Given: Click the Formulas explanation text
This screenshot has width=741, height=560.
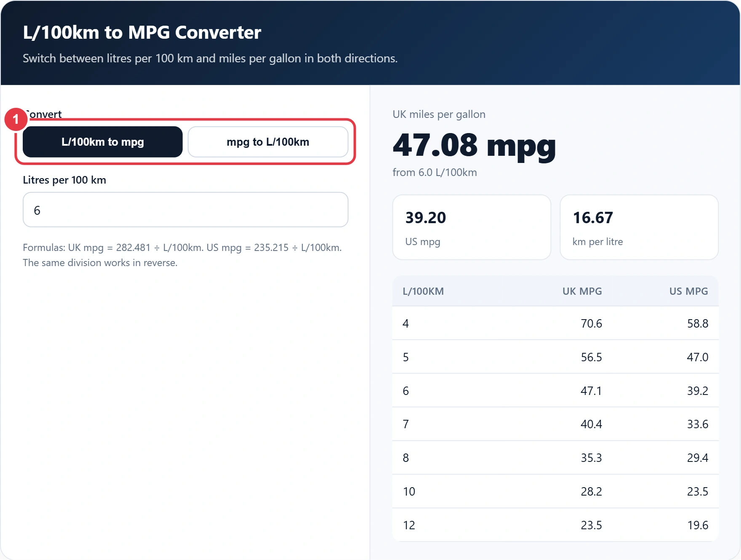Looking at the screenshot, I should (182, 255).
